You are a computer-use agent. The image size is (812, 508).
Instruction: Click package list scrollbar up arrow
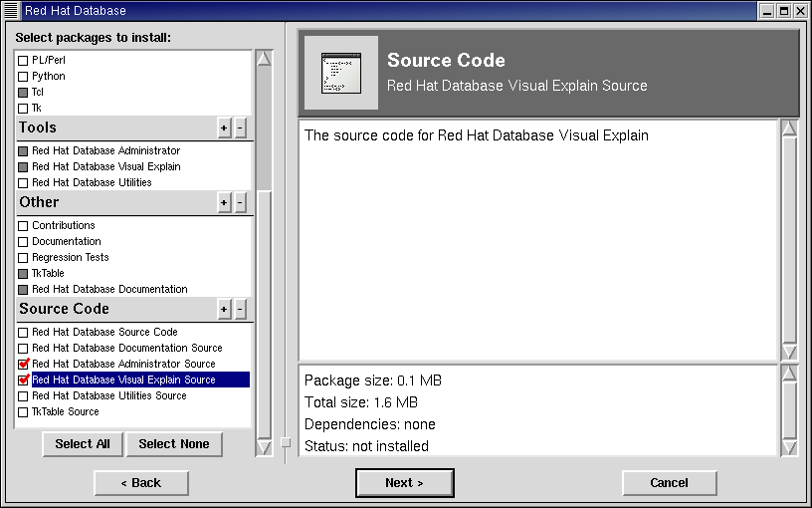264,58
